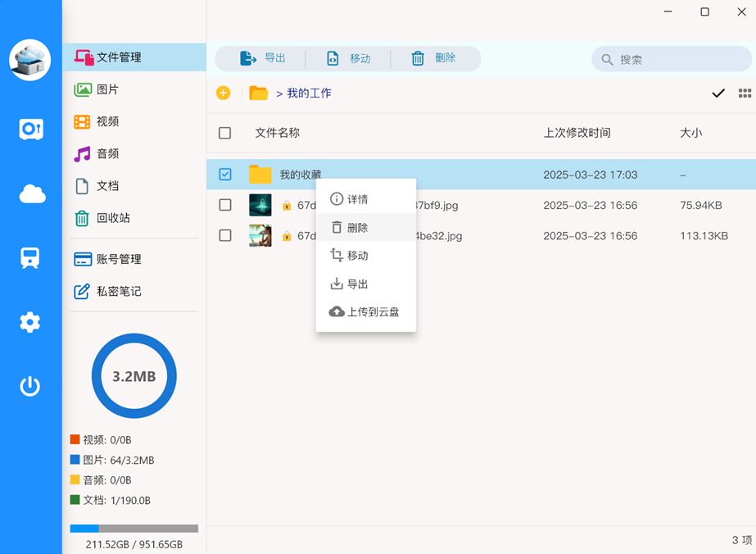The height and width of the screenshot is (554, 756).
Task: Choose 详情 in the context menu
Action: coord(366,199)
